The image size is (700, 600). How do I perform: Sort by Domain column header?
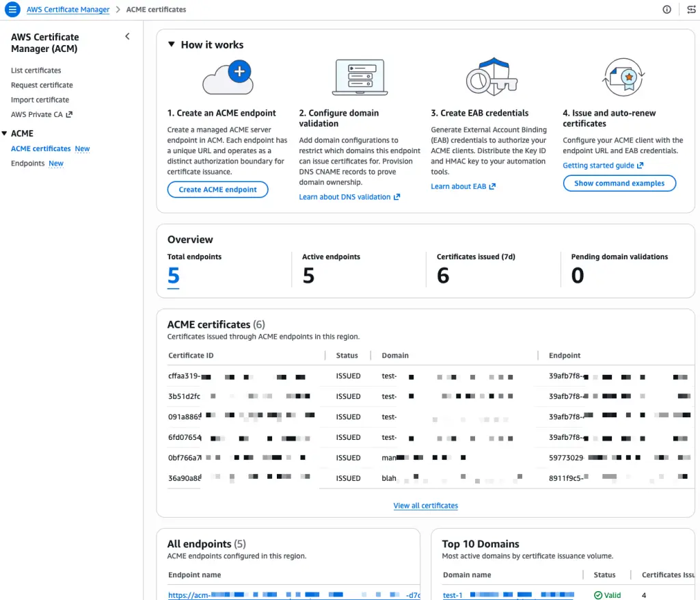click(x=395, y=355)
